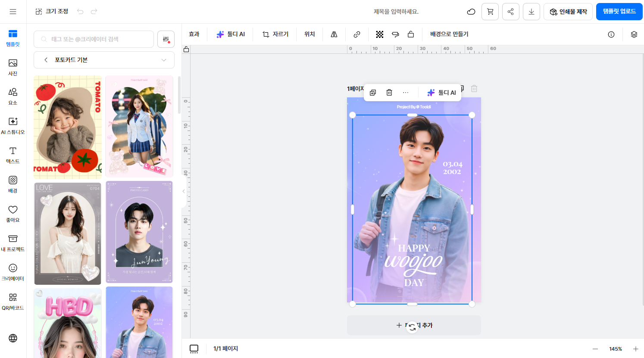This screenshot has width=644, height=358.
Task: Click the cloud save status icon
Action: click(x=471, y=12)
